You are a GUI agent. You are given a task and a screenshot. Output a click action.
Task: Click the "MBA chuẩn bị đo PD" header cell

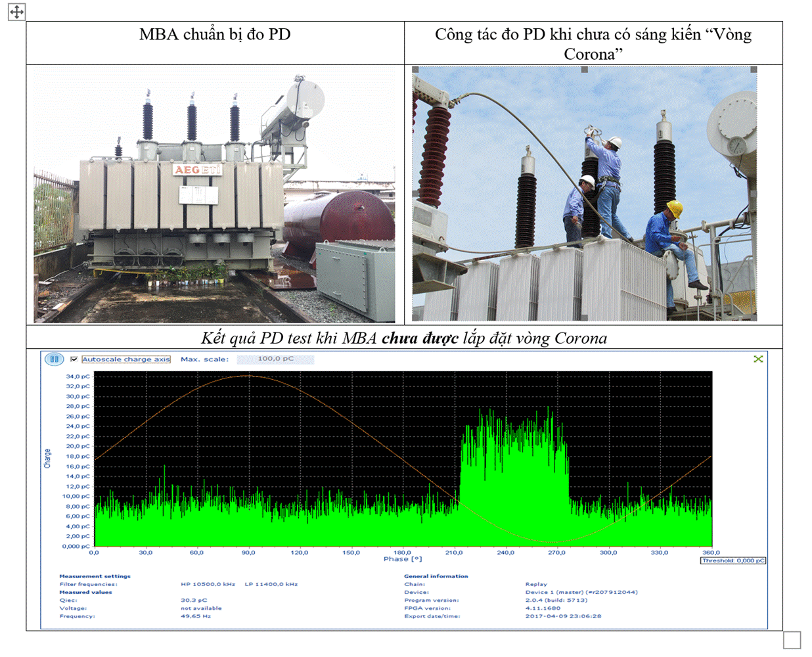(x=215, y=35)
